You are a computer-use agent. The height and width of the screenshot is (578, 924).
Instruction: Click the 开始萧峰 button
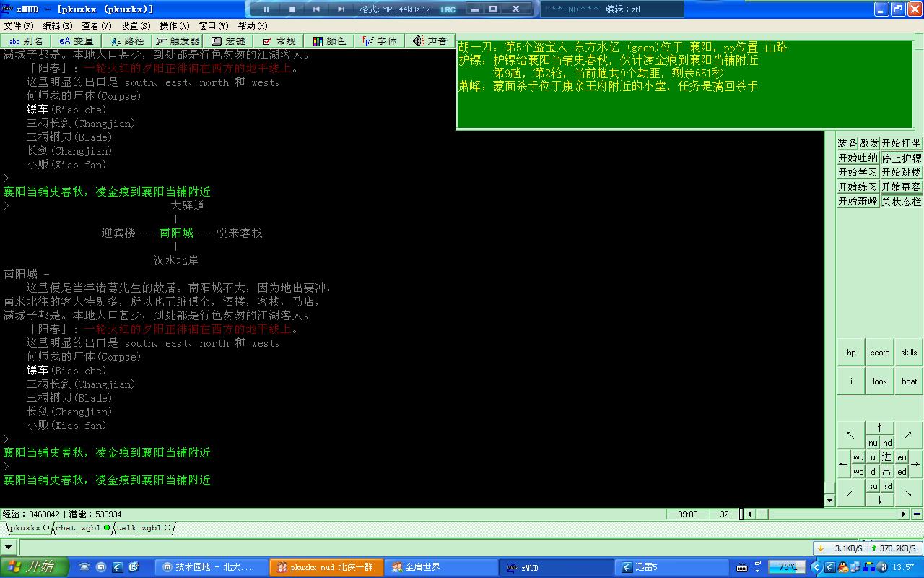[858, 202]
